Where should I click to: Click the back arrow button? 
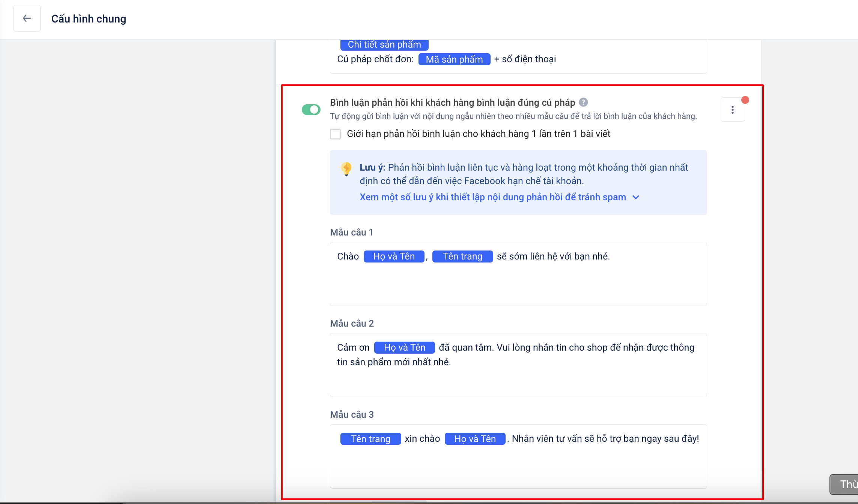click(27, 18)
